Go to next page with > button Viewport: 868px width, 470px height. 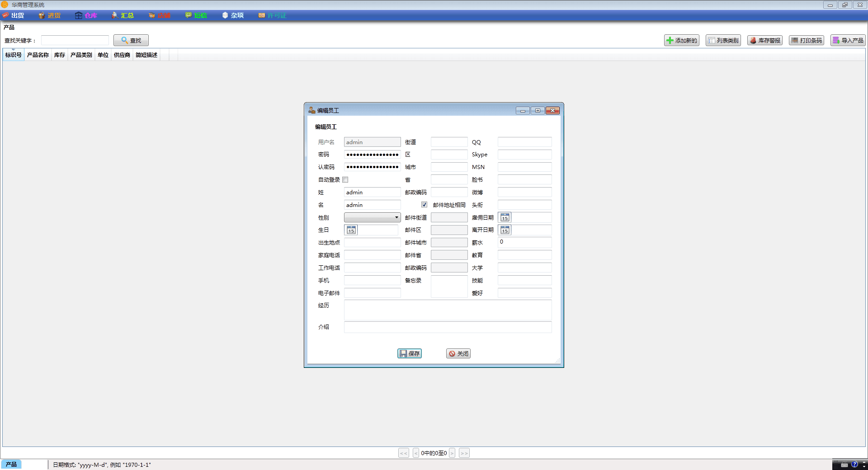452,453
